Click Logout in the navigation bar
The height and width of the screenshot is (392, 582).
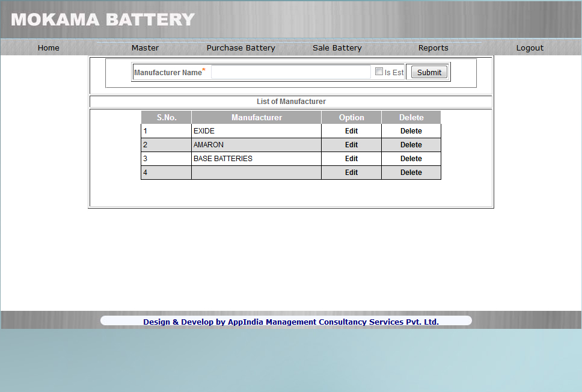click(x=530, y=48)
